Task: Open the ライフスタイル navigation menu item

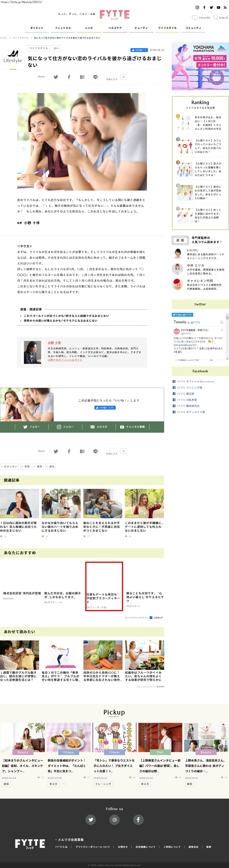Action: [167, 28]
